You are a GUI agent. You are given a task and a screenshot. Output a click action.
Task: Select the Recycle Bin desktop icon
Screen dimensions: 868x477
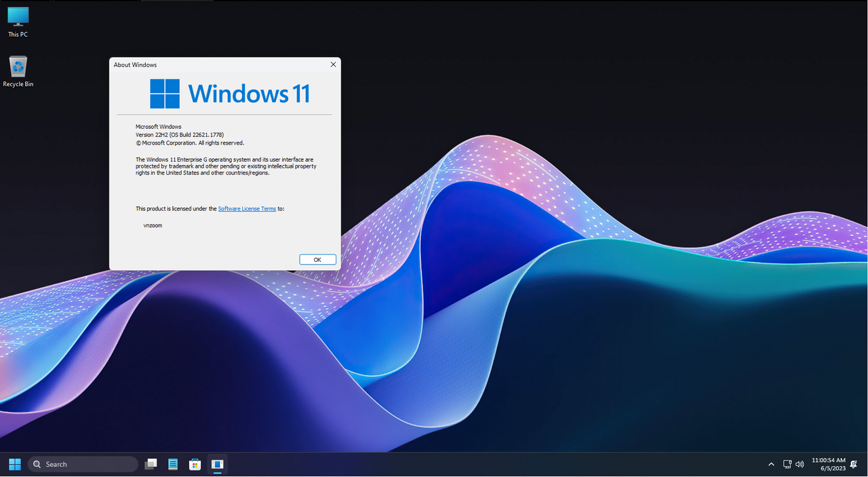point(18,71)
